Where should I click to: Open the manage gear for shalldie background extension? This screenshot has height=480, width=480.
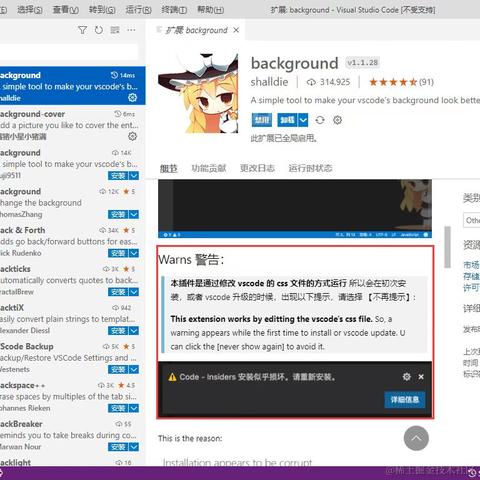point(132,97)
